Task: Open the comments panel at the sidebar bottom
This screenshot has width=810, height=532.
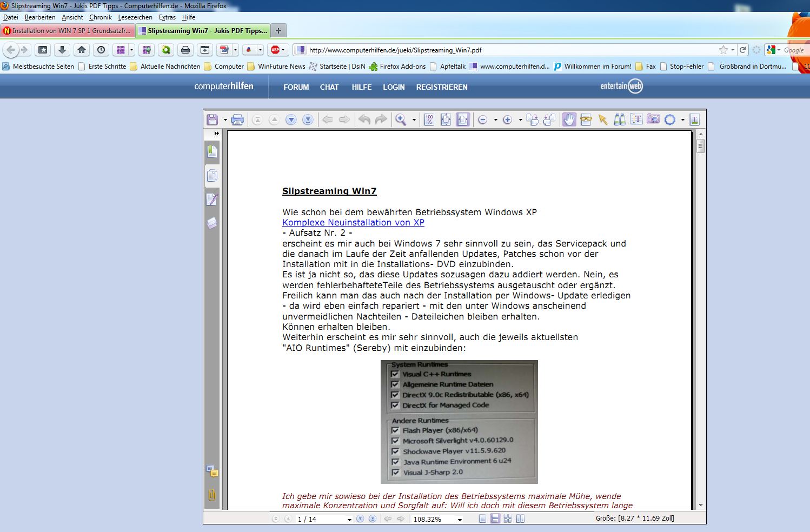Action: (212, 471)
